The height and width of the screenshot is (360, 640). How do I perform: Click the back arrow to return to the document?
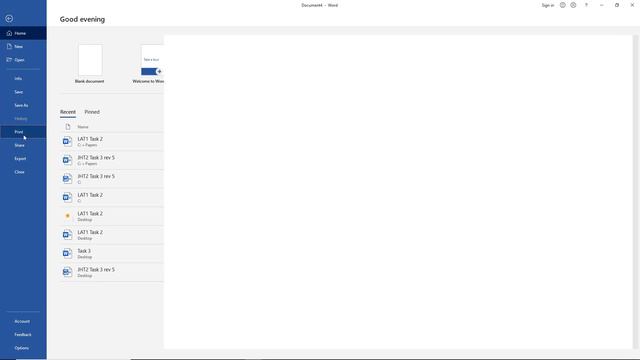click(9, 18)
